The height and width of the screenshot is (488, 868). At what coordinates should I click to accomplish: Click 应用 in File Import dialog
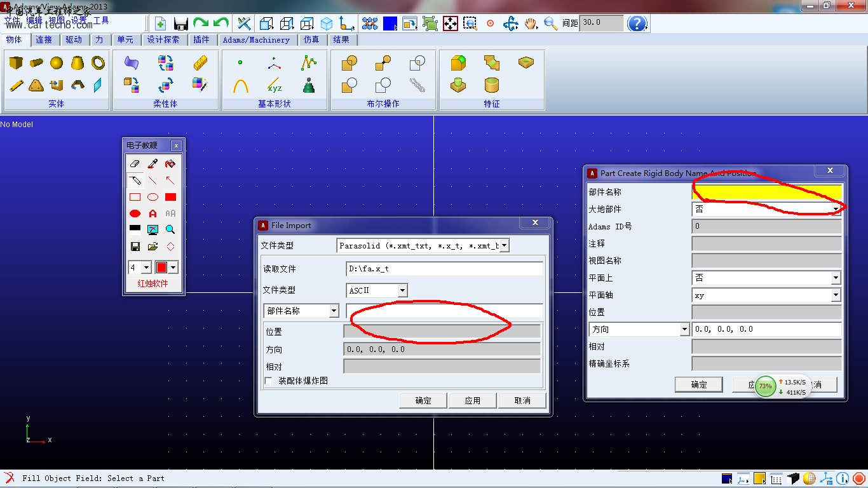click(473, 400)
